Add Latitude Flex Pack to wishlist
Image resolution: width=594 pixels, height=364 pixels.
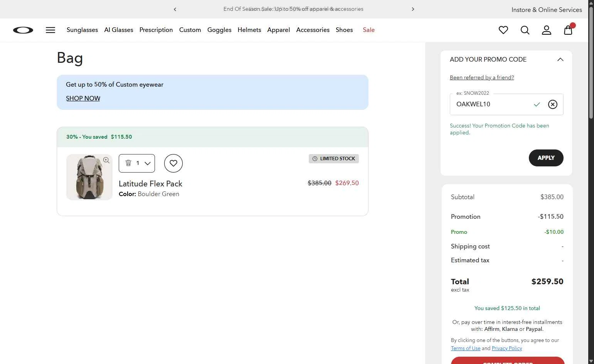point(173,163)
